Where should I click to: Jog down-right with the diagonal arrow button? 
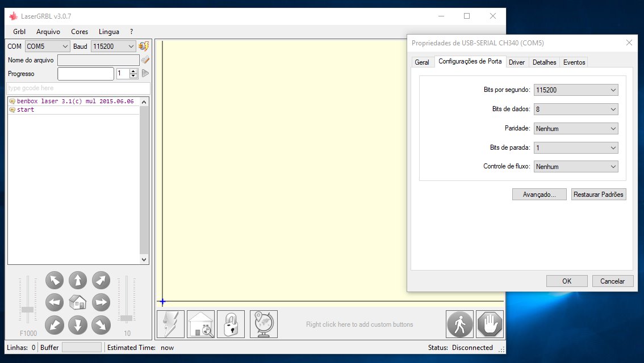point(101,325)
